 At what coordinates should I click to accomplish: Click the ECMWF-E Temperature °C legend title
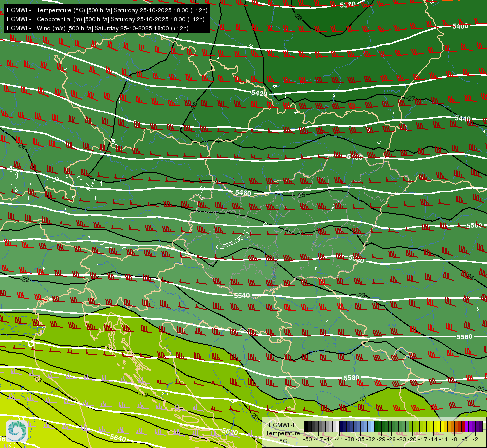point(283,433)
